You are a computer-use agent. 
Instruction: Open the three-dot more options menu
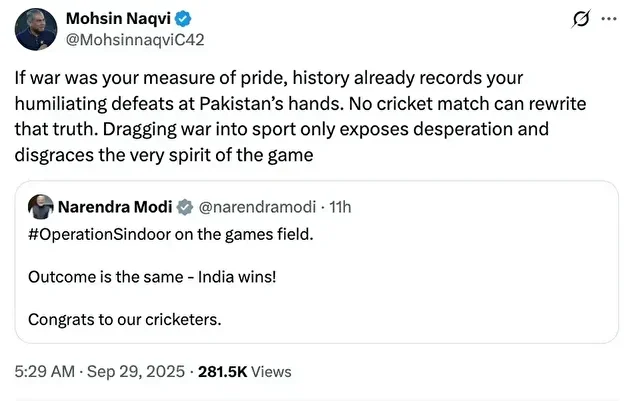[x=607, y=19]
